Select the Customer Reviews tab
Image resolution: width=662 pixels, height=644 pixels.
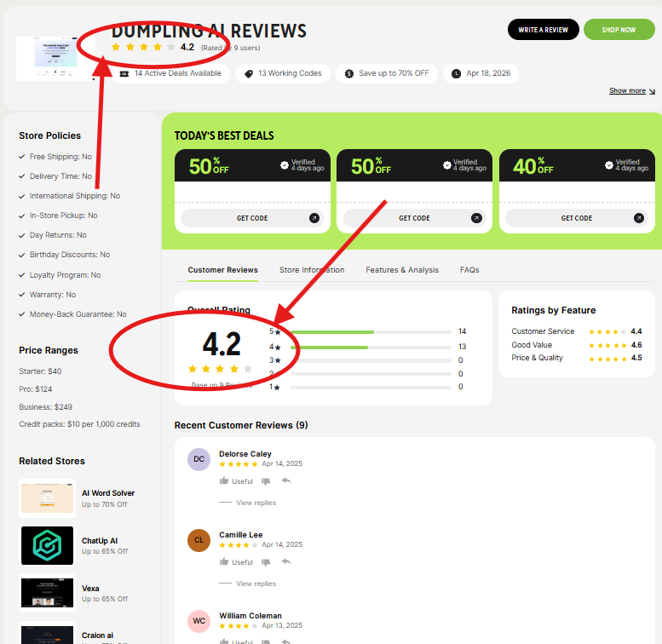(x=222, y=270)
